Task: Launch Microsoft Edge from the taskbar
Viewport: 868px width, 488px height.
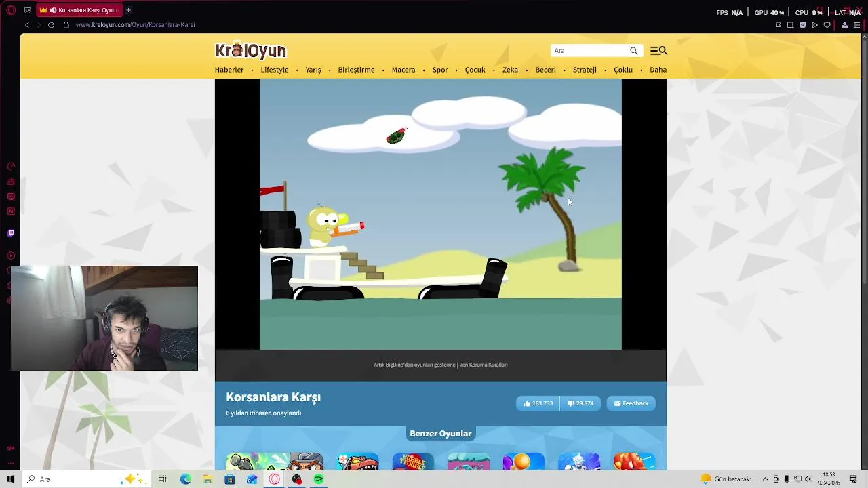Action: [x=185, y=479]
